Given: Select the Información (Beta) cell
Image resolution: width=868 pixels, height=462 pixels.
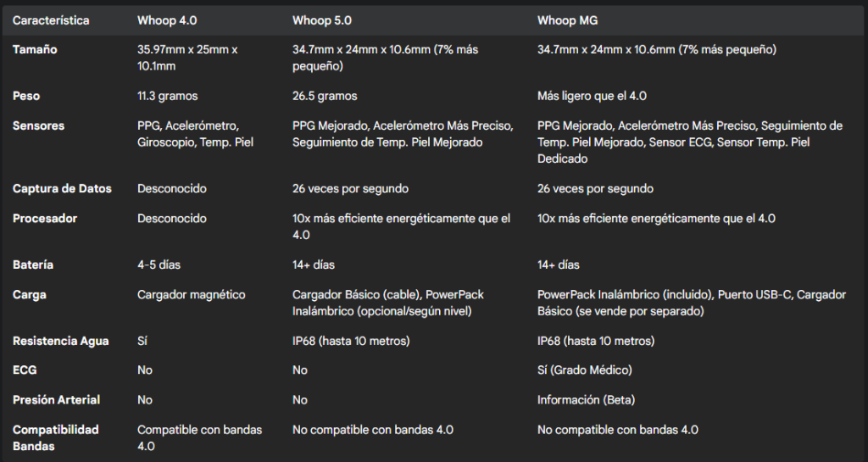Looking at the screenshot, I should (587, 400).
